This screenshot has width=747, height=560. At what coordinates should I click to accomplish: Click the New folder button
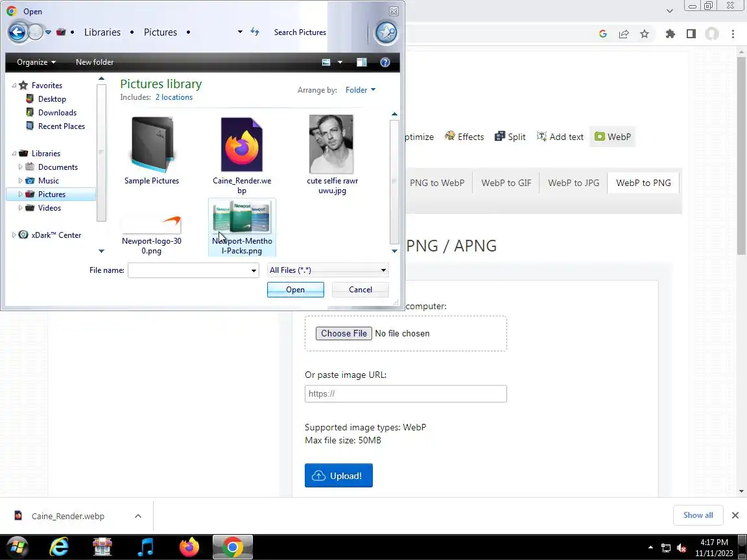pos(94,62)
